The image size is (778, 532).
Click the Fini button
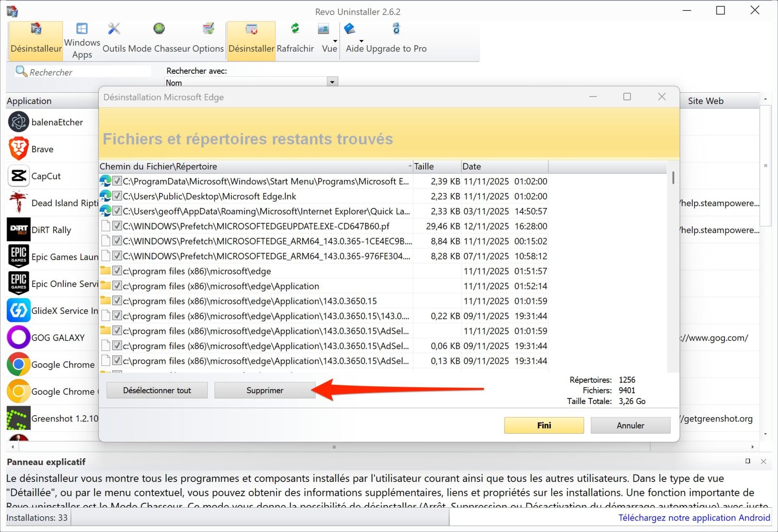click(x=543, y=425)
